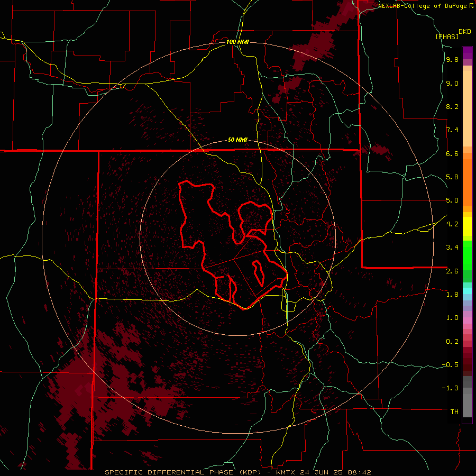The height and width of the screenshot is (476, 476).
Task: Pick the cyan segment beside 1.8
Action: 467,291
